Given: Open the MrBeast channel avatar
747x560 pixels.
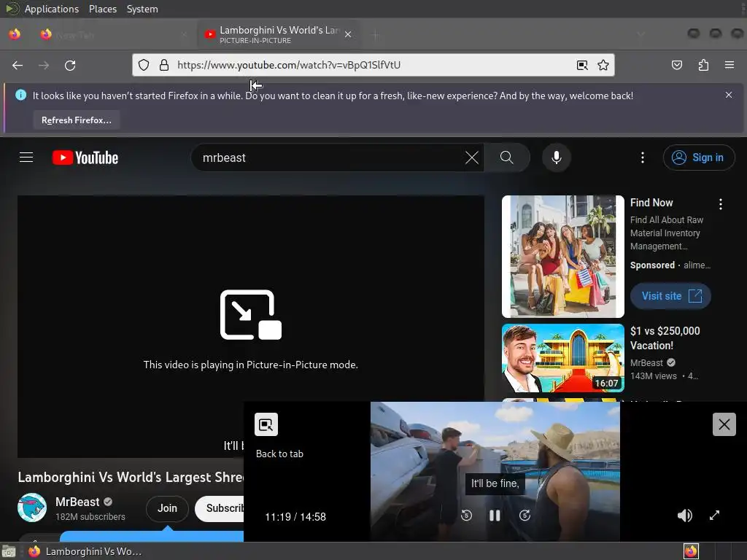Looking at the screenshot, I should pos(32,507).
